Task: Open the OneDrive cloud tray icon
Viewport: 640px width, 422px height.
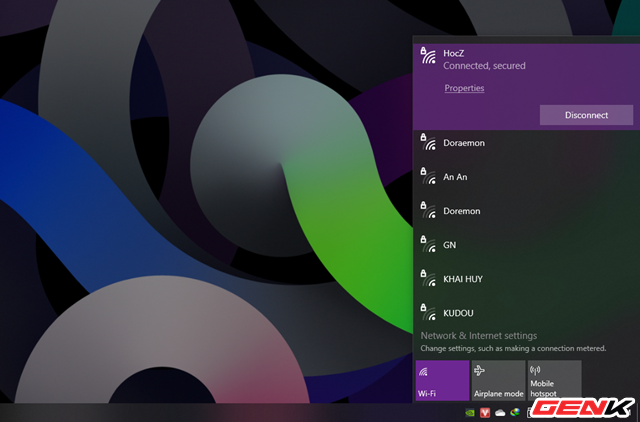Action: point(500,413)
